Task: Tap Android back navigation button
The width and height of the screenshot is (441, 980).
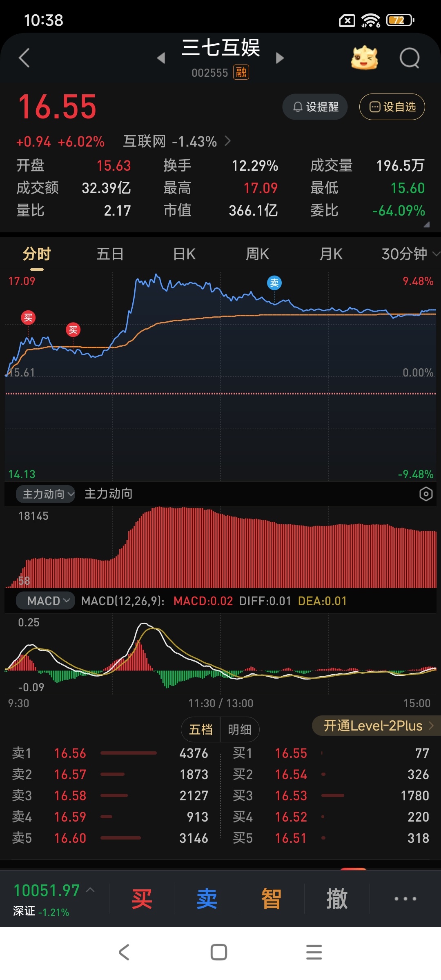Action: [x=124, y=952]
